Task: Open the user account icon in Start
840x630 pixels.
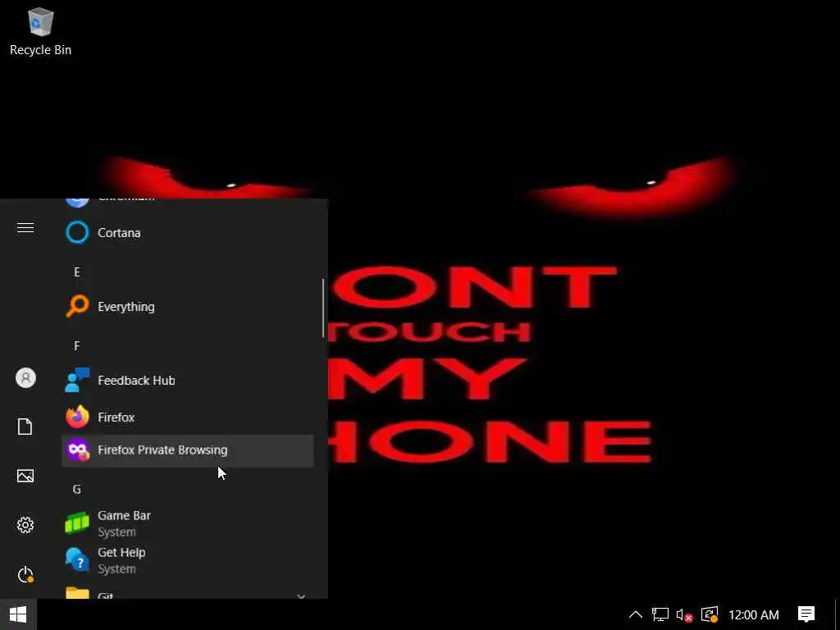Action: coord(25,378)
